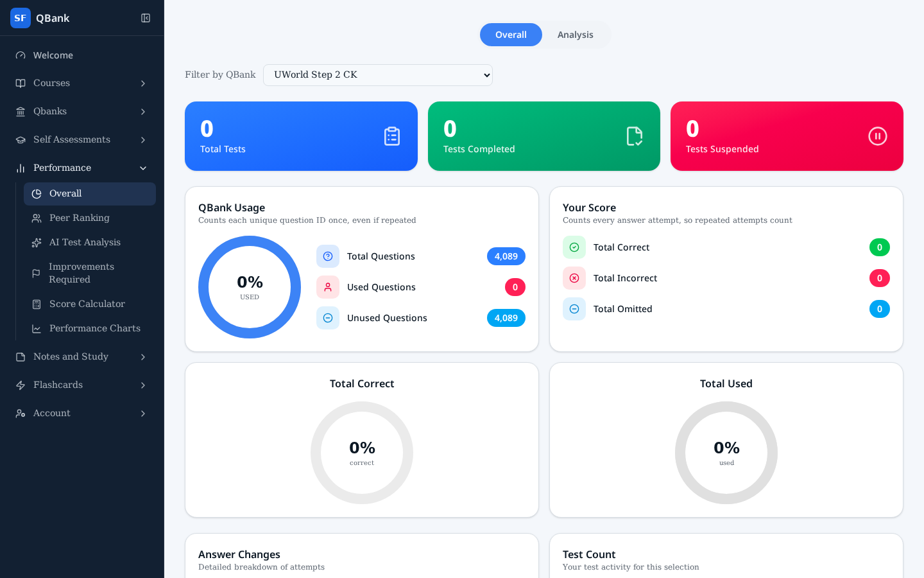Click the Courses menu label
The image size is (924, 578).
pyautogui.click(x=51, y=83)
